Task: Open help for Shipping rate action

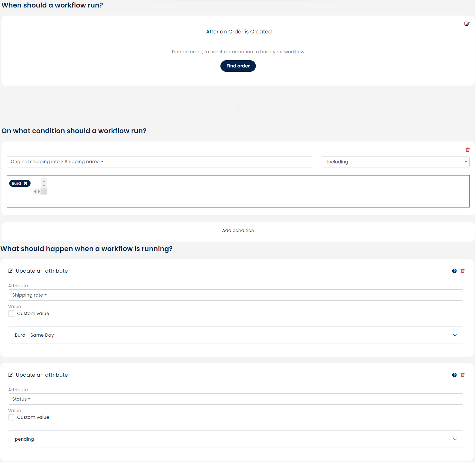Action: point(454,271)
